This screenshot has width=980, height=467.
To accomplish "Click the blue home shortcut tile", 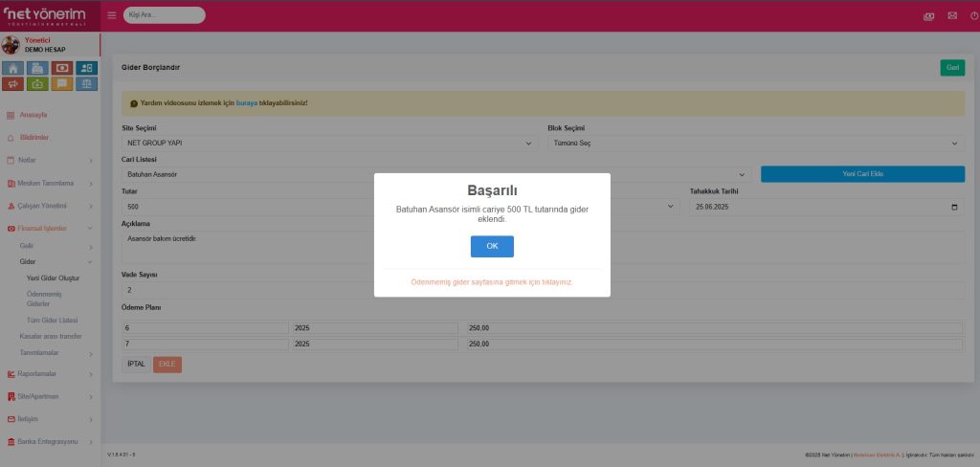I will [x=13, y=68].
